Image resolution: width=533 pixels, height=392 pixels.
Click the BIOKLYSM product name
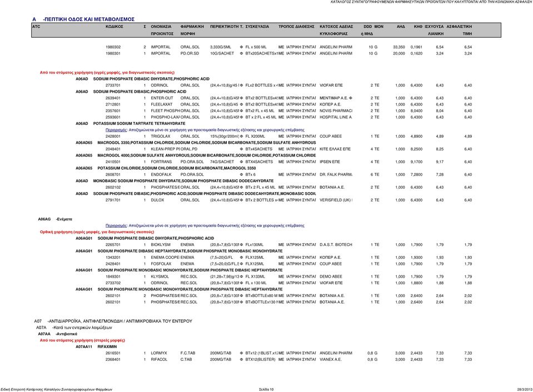[x=161, y=244]
